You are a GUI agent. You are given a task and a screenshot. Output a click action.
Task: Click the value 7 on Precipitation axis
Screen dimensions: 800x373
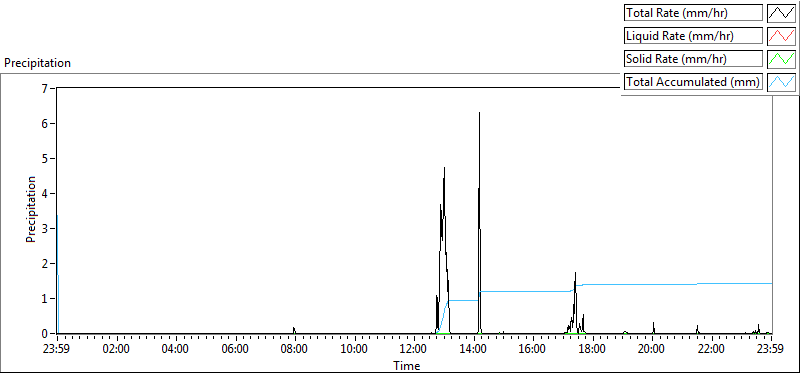tap(44, 88)
